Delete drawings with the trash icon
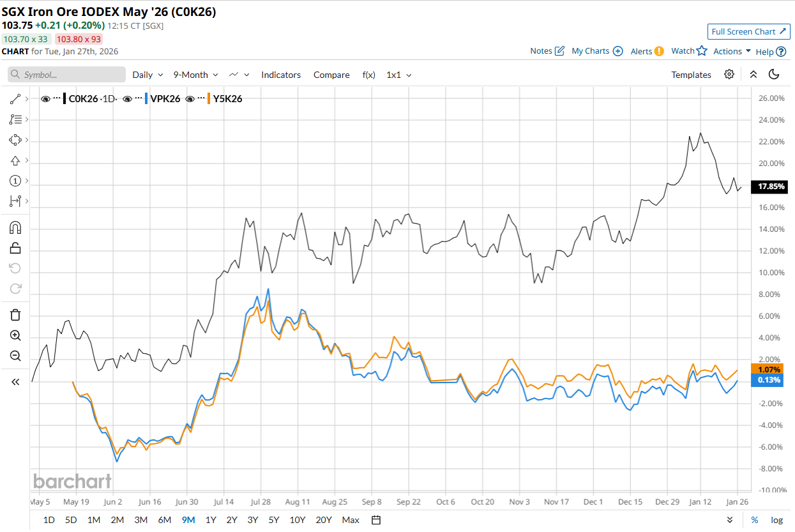Image resolution: width=795 pixels, height=532 pixels. coord(16,315)
